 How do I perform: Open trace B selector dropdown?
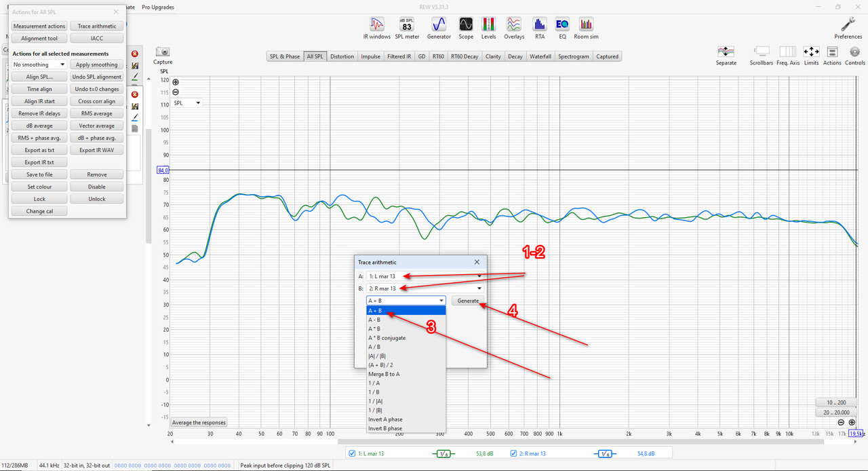point(425,288)
